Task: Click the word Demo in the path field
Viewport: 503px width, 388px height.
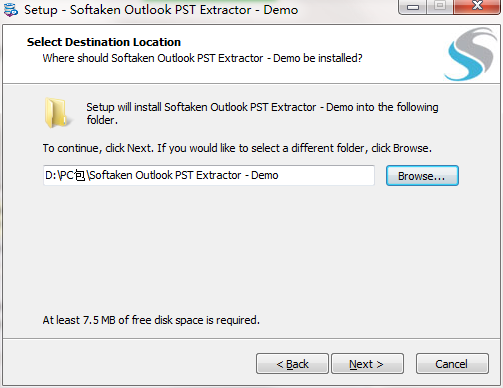Action: pos(265,175)
